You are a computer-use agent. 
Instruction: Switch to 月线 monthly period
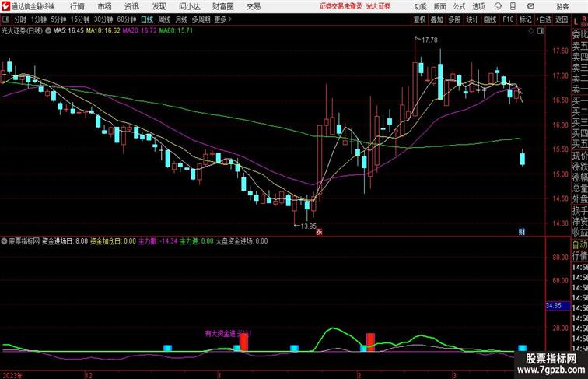pyautogui.click(x=181, y=19)
